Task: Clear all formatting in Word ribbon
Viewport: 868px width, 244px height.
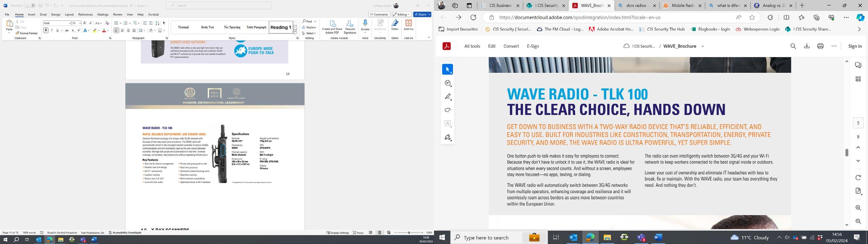Action: [107, 23]
